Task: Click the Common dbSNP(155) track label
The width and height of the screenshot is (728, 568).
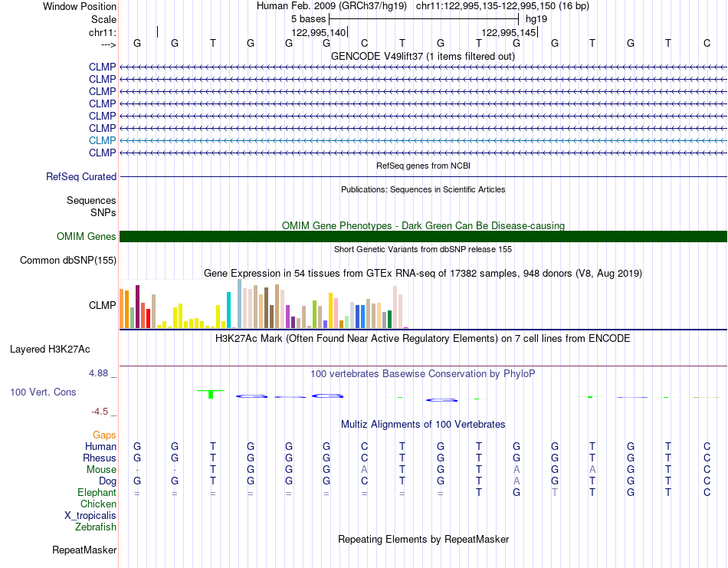Action: tap(67, 260)
